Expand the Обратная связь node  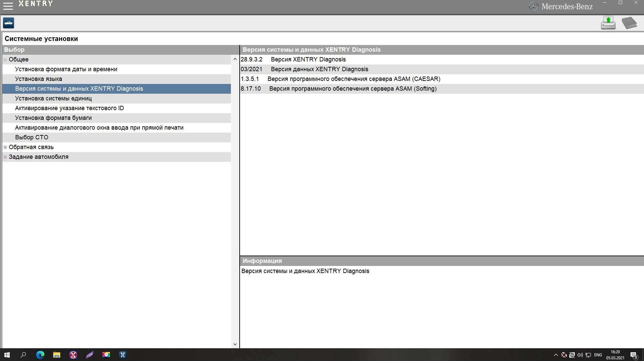click(x=5, y=147)
